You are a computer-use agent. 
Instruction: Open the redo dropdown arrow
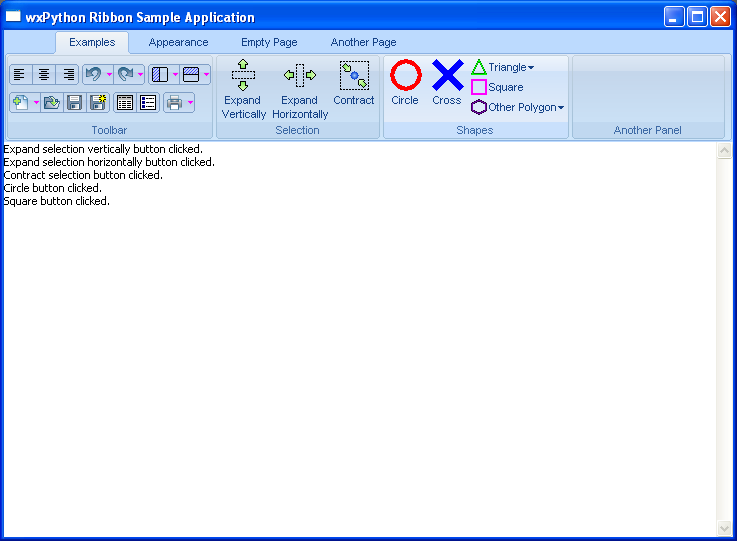pyautogui.click(x=140, y=74)
